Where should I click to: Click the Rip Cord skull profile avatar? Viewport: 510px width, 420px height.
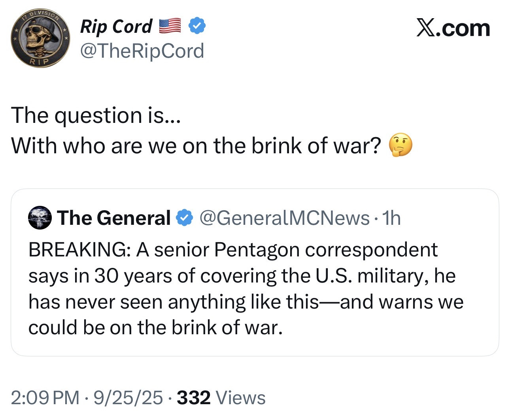40,38
